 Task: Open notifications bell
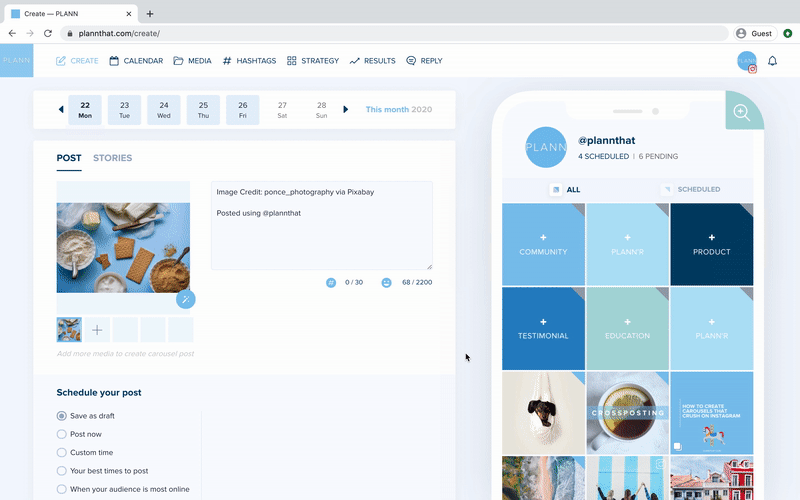(772, 61)
